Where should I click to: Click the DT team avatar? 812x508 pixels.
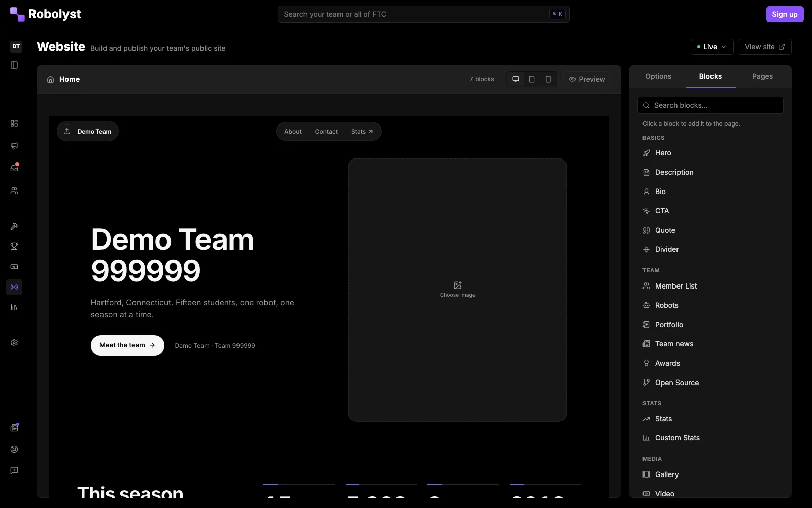coord(16,46)
